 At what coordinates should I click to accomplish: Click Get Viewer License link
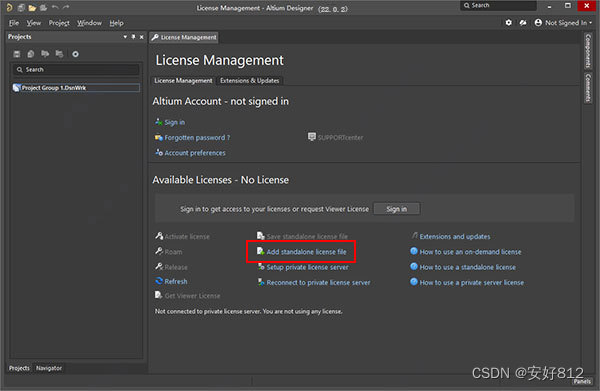point(192,296)
